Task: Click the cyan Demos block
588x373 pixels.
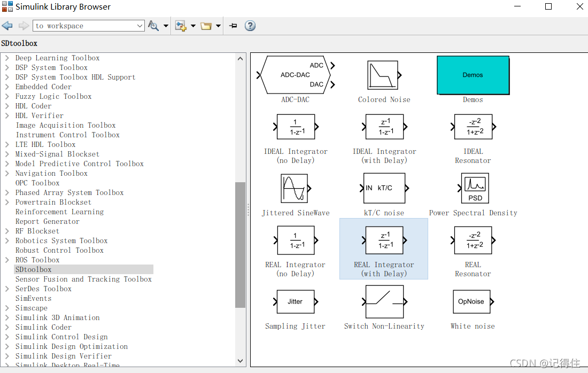Action: pyautogui.click(x=473, y=75)
